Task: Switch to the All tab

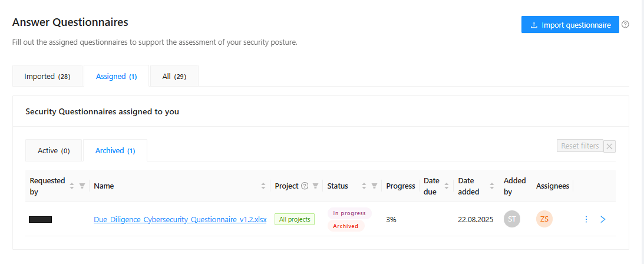Action: (x=174, y=77)
